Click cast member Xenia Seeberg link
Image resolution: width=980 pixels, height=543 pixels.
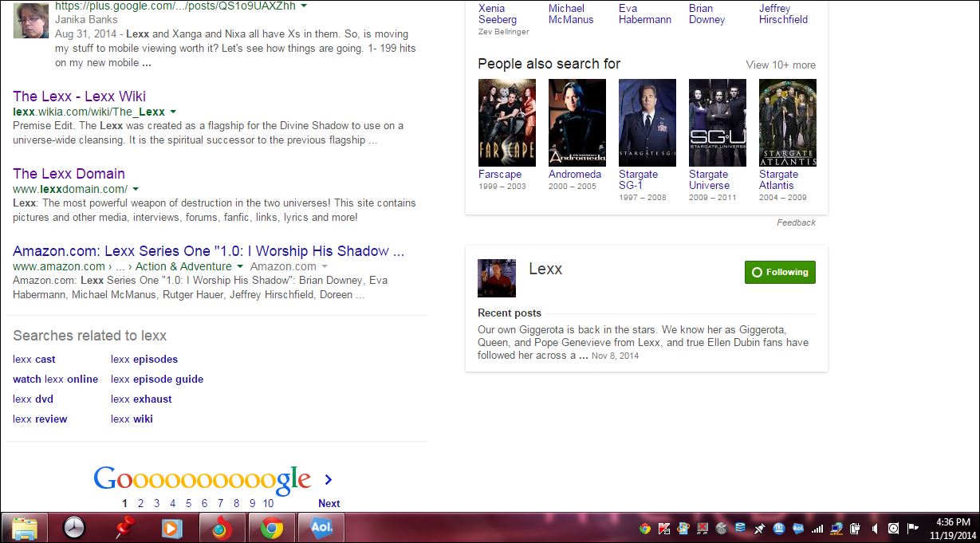point(498,14)
